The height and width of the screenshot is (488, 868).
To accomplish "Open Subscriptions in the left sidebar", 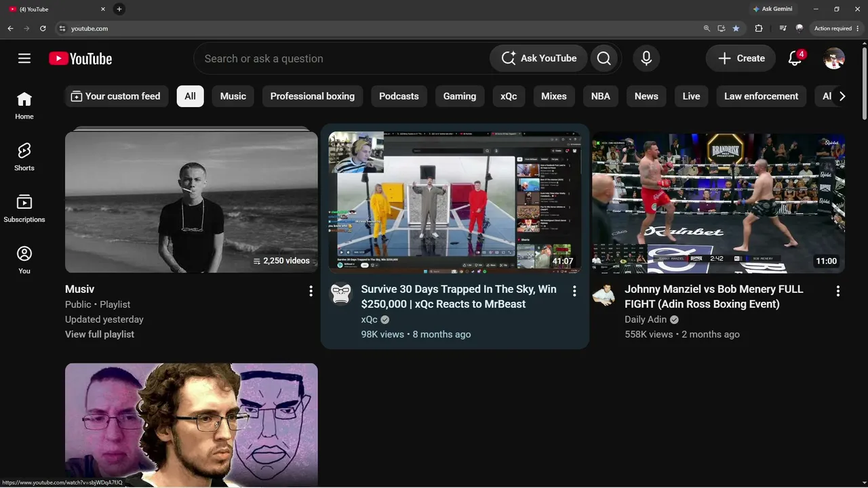I will tap(24, 209).
